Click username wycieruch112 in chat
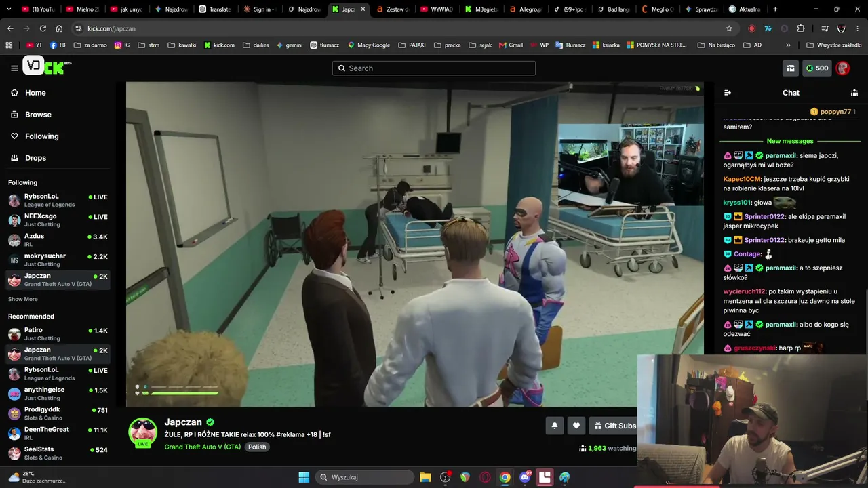This screenshot has width=868, height=488. pyautogui.click(x=744, y=291)
